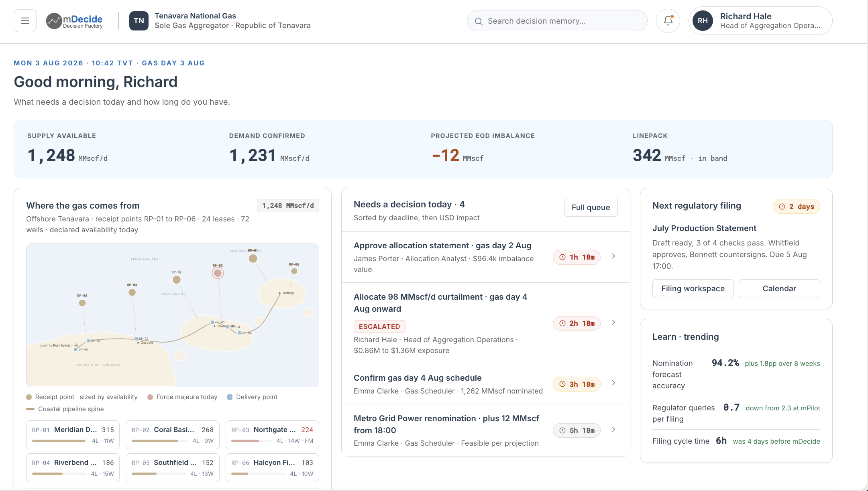Expand Confirm gas day 4 Aug schedule chevron
868x491 pixels.
point(613,383)
